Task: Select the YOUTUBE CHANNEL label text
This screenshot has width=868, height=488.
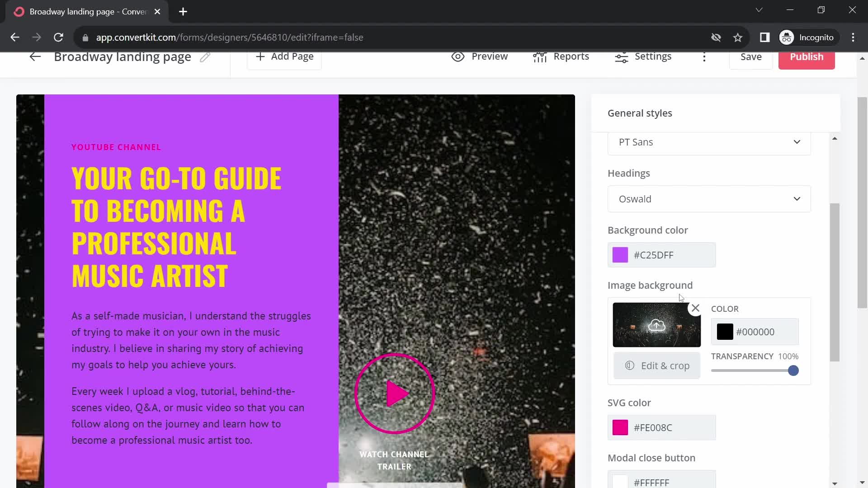Action: (116, 147)
